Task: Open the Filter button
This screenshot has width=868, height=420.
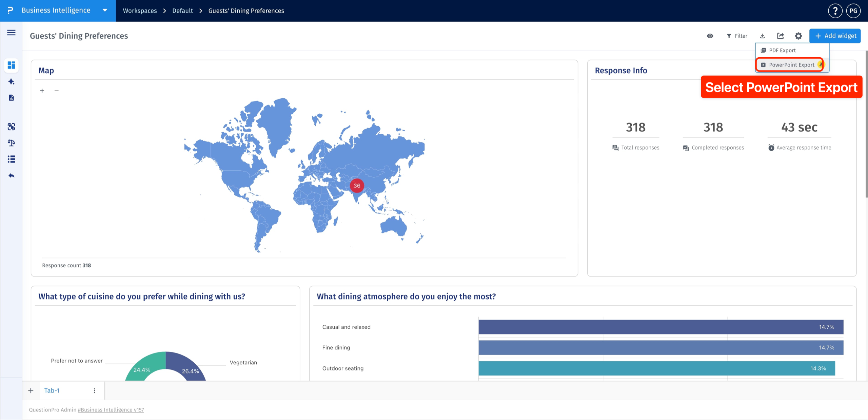Action: pos(737,36)
